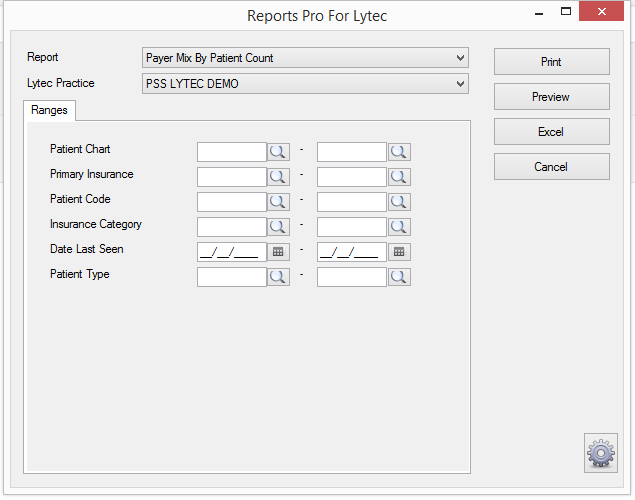Search ending Patient Type value
The image size is (635, 500).
coord(399,277)
